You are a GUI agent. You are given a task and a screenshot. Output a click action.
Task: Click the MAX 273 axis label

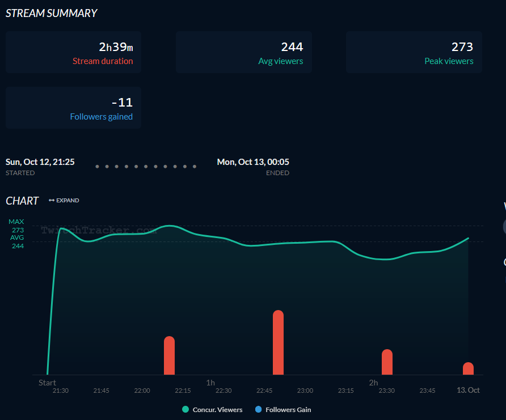16,226
